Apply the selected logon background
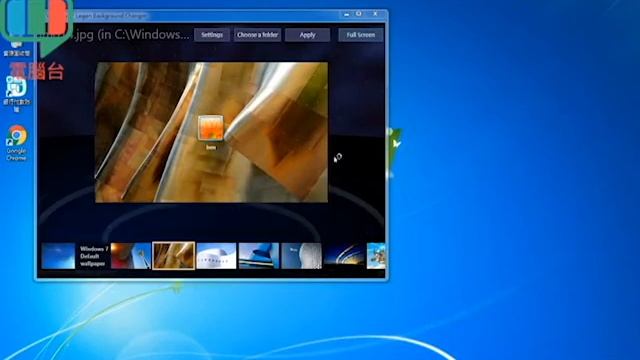The image size is (640, 360). [307, 35]
